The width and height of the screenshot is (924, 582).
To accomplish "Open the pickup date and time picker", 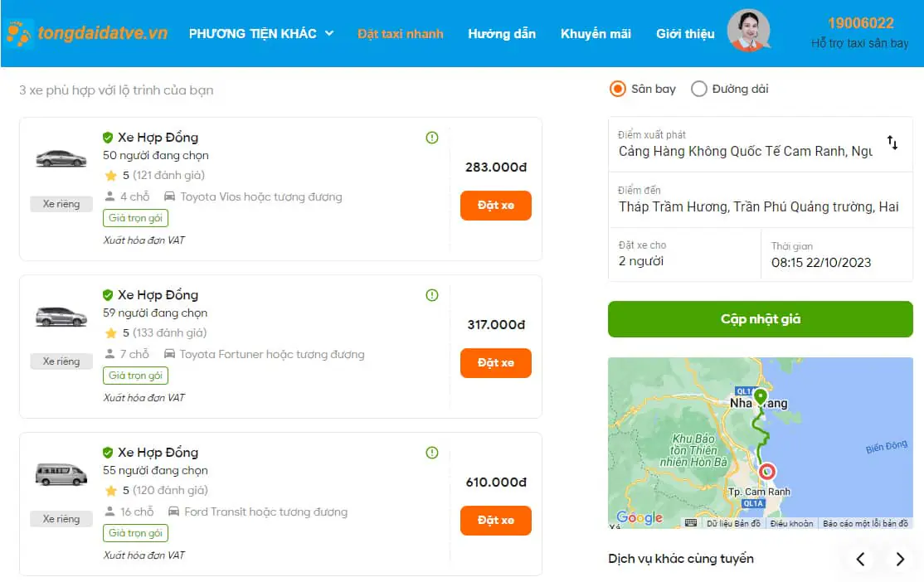I will (x=836, y=255).
